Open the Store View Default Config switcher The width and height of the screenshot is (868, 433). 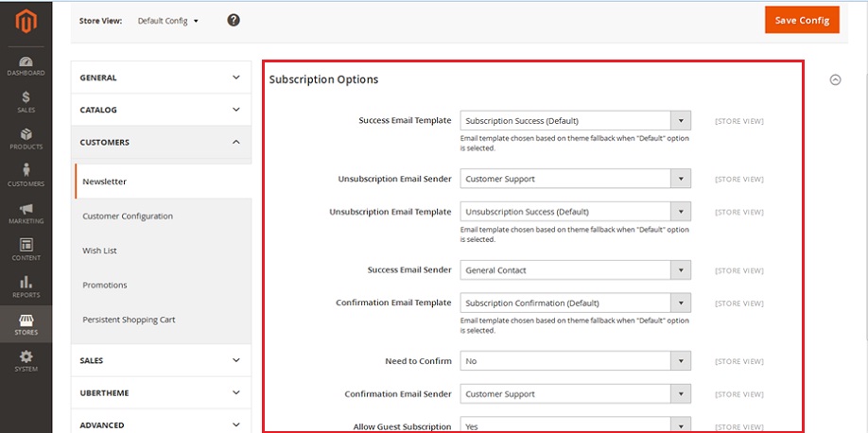coord(167,21)
